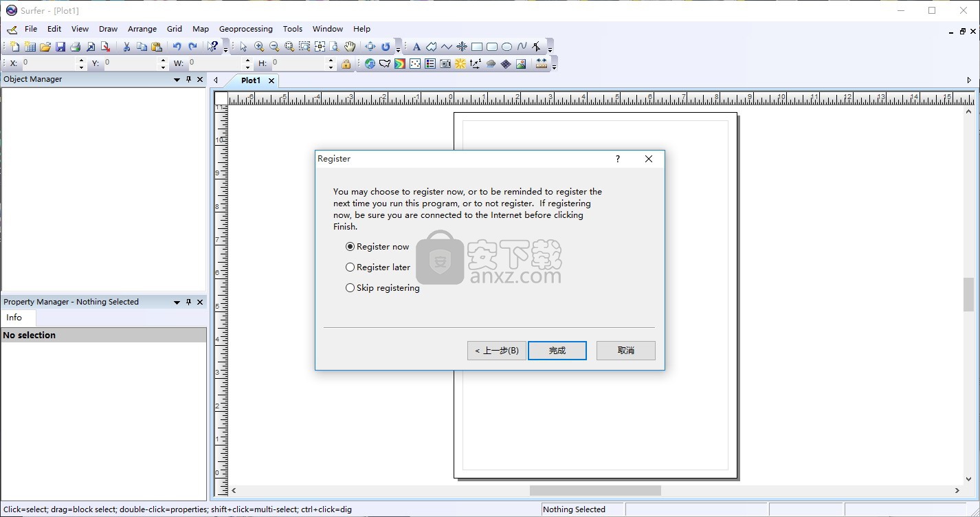Zoom in with magnifier plus
This screenshot has width=980, height=517.
tap(259, 47)
